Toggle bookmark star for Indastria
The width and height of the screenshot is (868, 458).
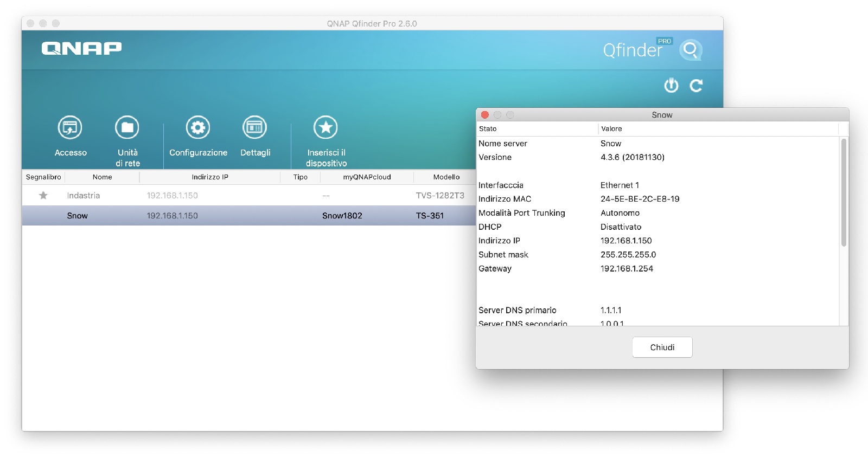coord(43,195)
